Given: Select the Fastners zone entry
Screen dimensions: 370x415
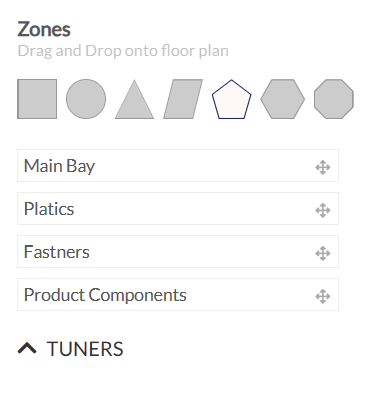Looking at the screenshot, I should [178, 252].
